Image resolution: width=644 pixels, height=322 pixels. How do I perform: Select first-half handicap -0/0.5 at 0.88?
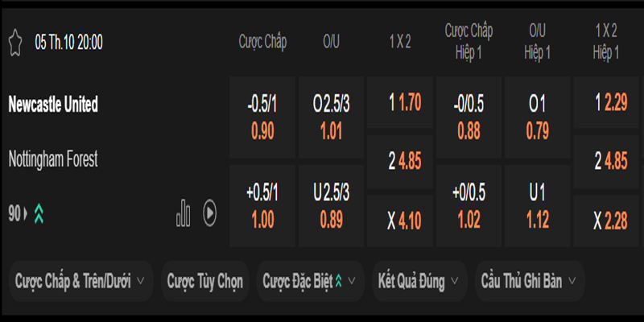click(469, 118)
